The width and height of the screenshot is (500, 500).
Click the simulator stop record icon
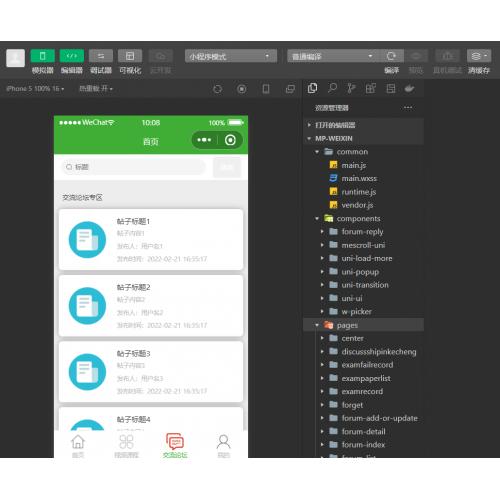point(242,89)
